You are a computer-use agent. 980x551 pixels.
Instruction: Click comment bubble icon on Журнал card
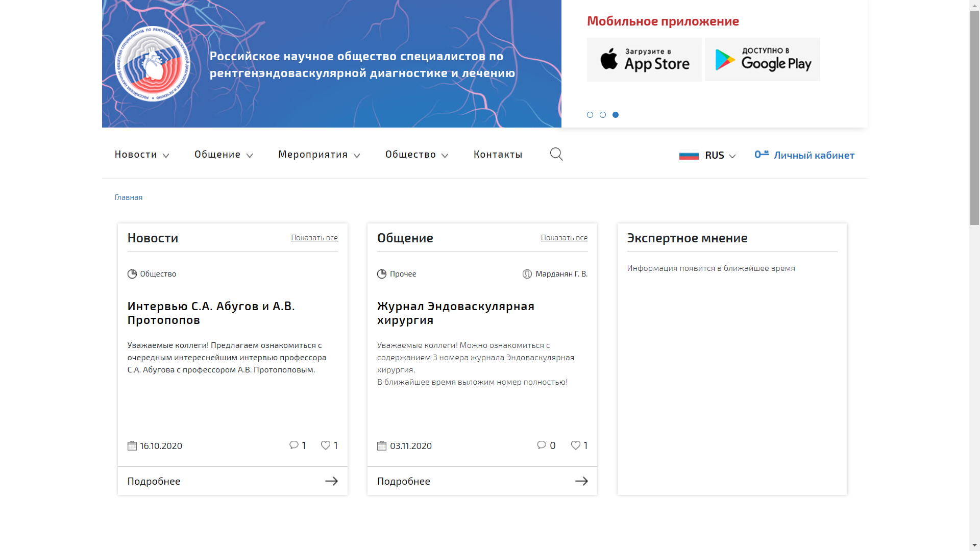pyautogui.click(x=542, y=445)
